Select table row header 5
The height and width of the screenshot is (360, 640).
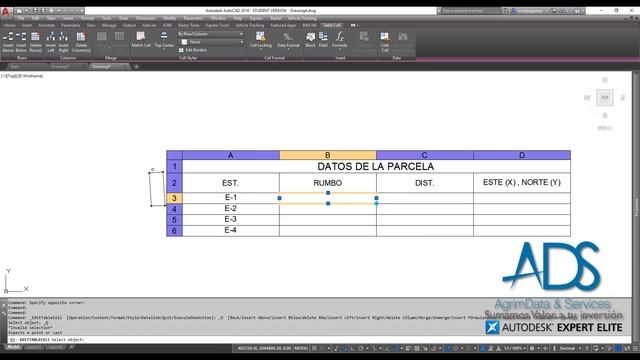[174, 220]
